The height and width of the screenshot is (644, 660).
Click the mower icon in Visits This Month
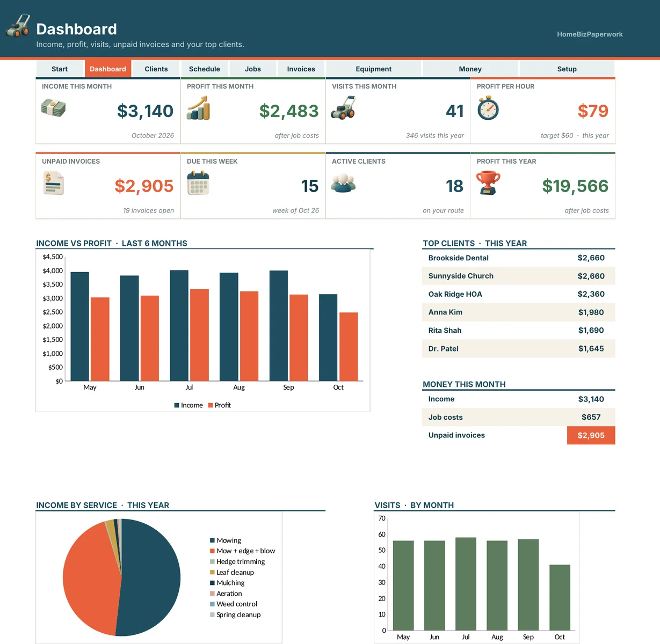click(x=343, y=107)
